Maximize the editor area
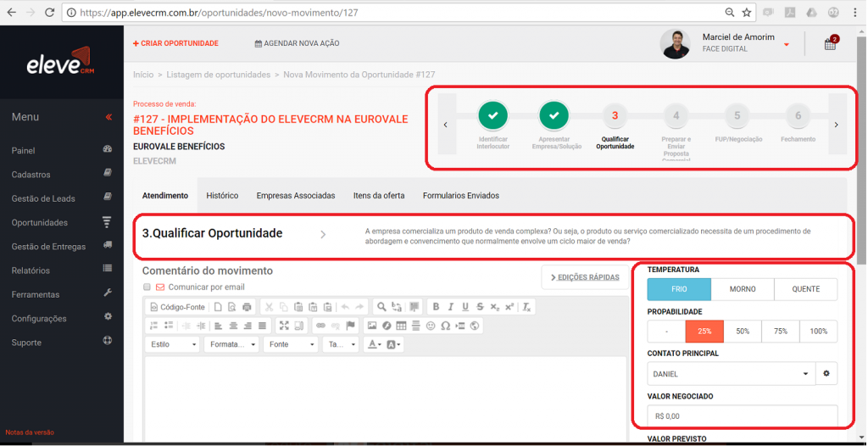The height and width of the screenshot is (446, 868). (x=284, y=326)
